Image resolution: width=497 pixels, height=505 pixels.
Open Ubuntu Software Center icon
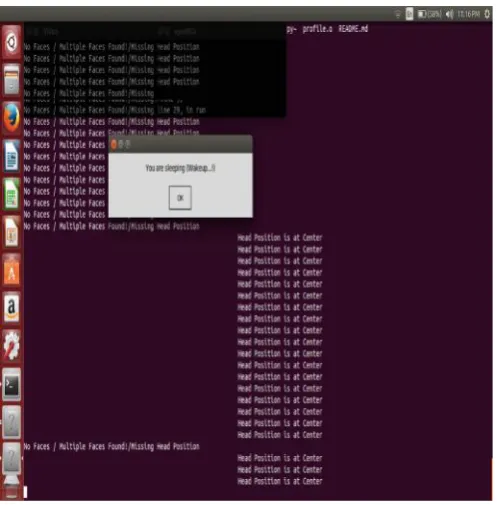pyautogui.click(x=11, y=270)
